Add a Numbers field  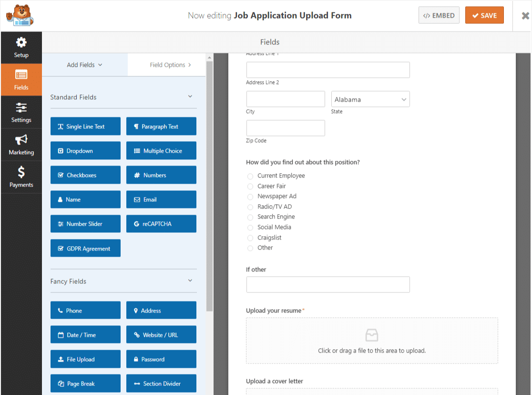pyautogui.click(x=161, y=175)
